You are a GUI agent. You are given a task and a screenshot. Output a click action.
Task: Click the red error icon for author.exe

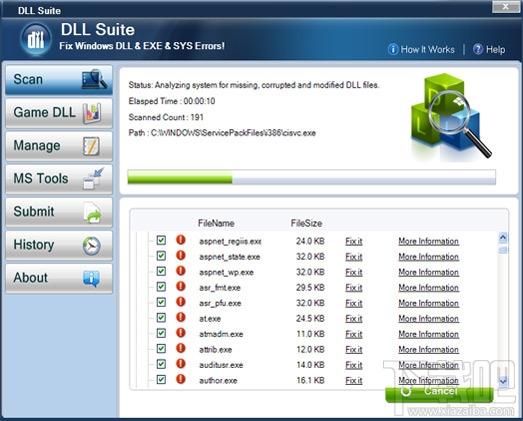pyautogui.click(x=181, y=379)
